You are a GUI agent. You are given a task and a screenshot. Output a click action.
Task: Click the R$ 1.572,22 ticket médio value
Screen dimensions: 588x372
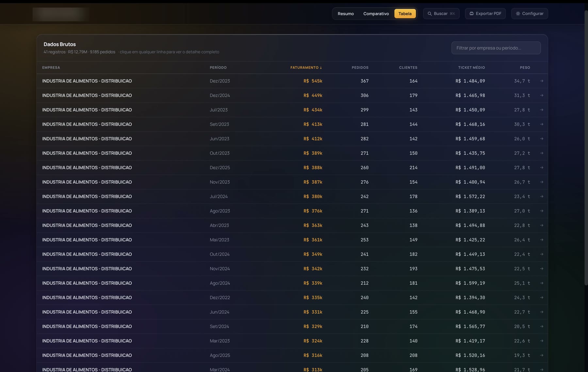pos(470,196)
